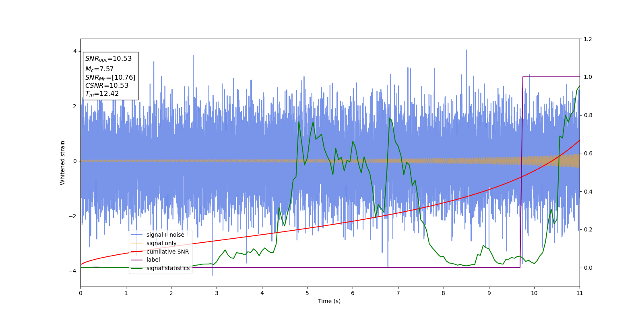Click the SNRopt=10.53 annotation text

(108, 59)
